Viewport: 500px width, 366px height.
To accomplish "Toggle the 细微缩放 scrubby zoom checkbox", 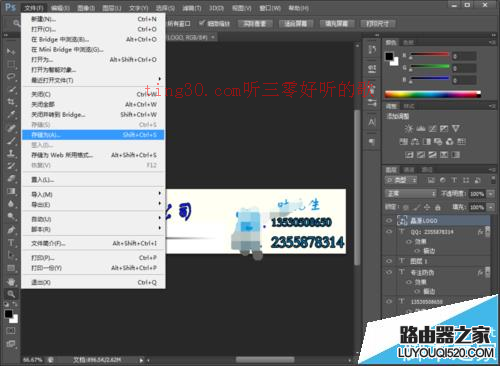I will [x=202, y=23].
